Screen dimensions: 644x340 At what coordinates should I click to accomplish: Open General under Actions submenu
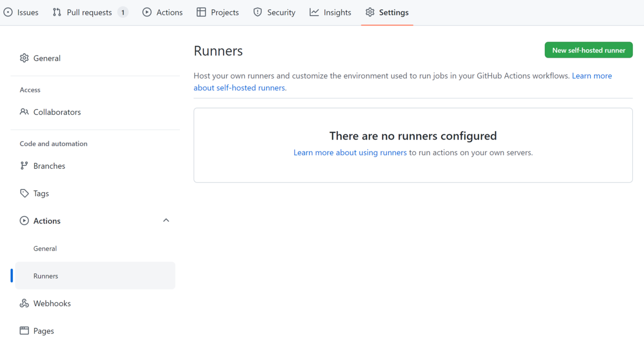(x=95, y=249)
